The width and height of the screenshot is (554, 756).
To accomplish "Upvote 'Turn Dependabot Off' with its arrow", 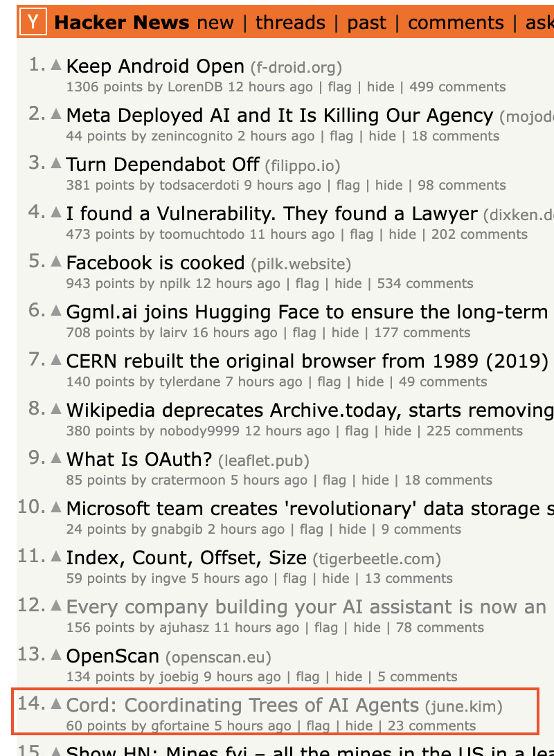I will click(x=57, y=163).
